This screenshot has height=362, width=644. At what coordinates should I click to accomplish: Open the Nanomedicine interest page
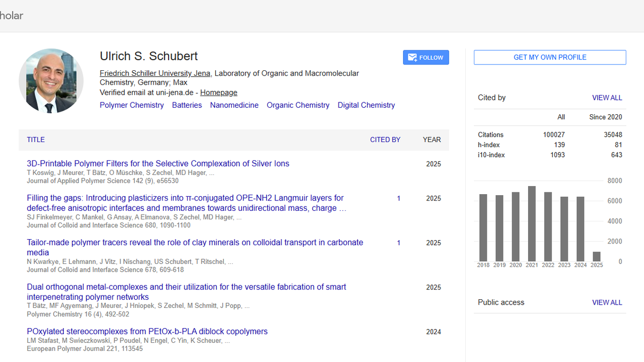click(234, 105)
